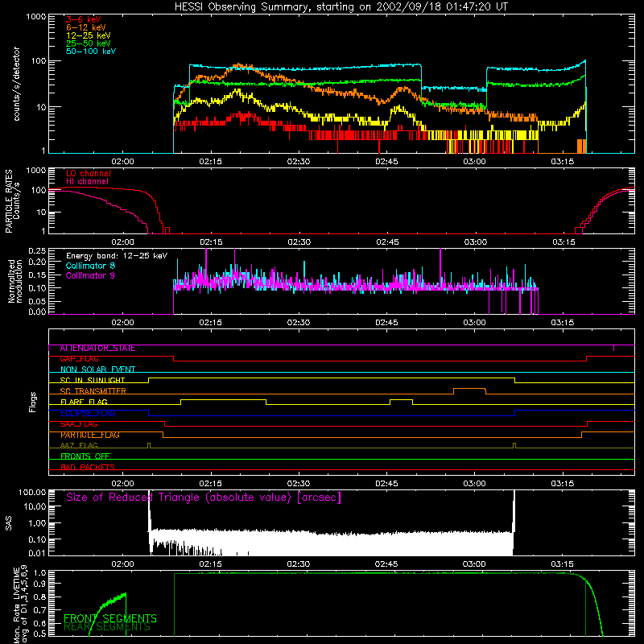The image size is (644, 644).
Task: Click the 0.25 value on modulation axis
Action: [37, 251]
